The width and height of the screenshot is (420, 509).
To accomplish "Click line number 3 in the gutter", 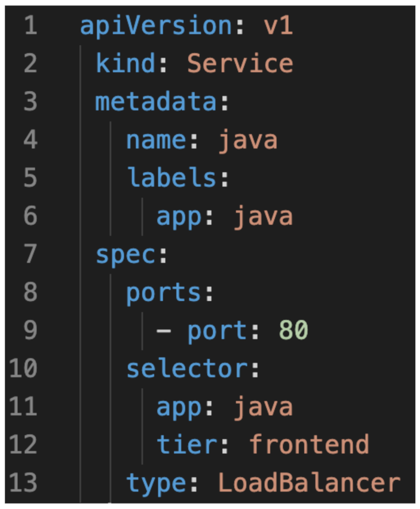I will [x=29, y=102].
